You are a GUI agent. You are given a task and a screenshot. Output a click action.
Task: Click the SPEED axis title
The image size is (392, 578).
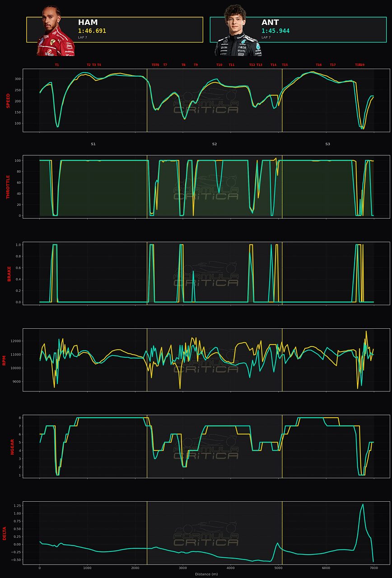click(8, 101)
